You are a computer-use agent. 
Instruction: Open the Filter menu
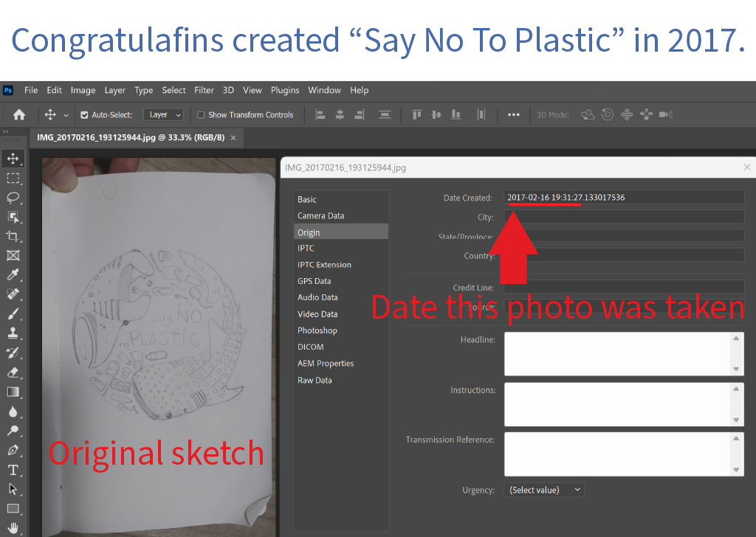[x=204, y=90]
